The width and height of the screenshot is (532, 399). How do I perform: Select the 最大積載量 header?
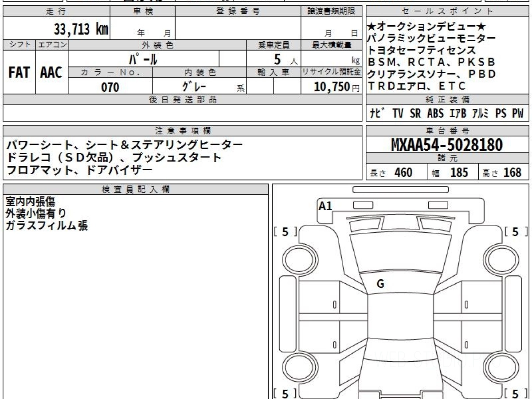click(332, 45)
